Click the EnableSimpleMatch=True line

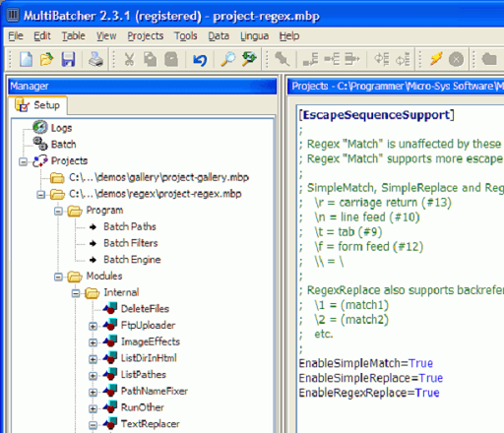tap(366, 363)
